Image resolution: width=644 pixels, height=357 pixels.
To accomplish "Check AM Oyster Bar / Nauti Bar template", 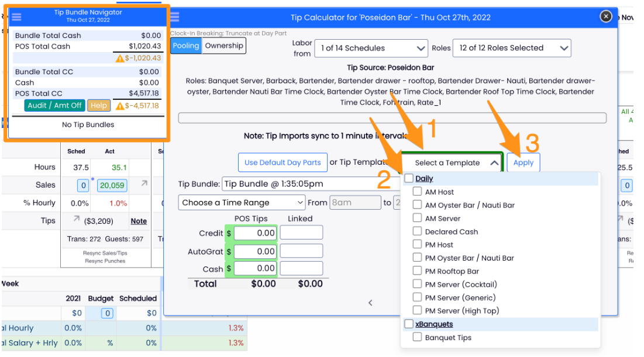I will click(x=417, y=205).
